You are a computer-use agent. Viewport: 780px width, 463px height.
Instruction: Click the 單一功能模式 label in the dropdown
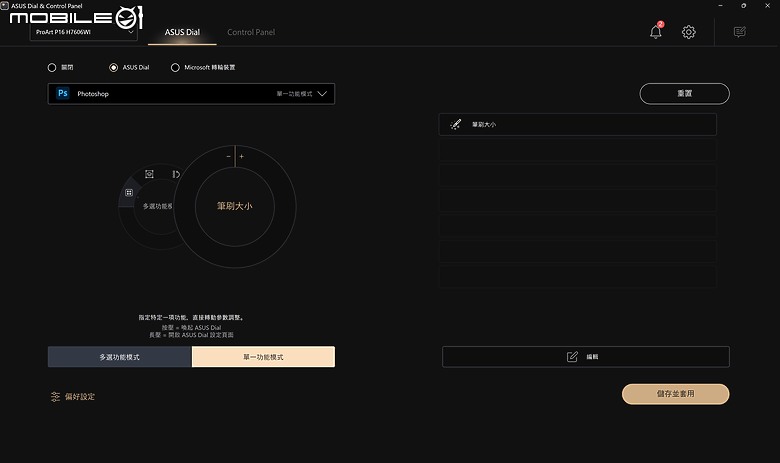(294, 93)
